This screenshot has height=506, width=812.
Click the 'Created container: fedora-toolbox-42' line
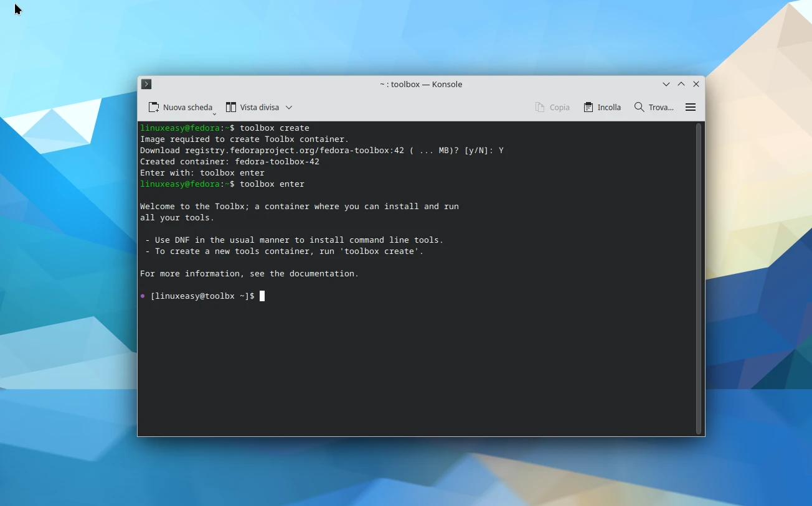[x=229, y=162]
